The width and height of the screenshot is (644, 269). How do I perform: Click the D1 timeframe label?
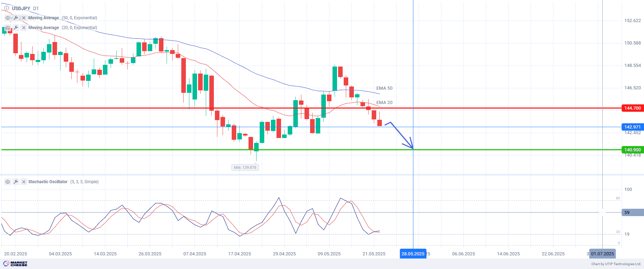pyautogui.click(x=36, y=8)
